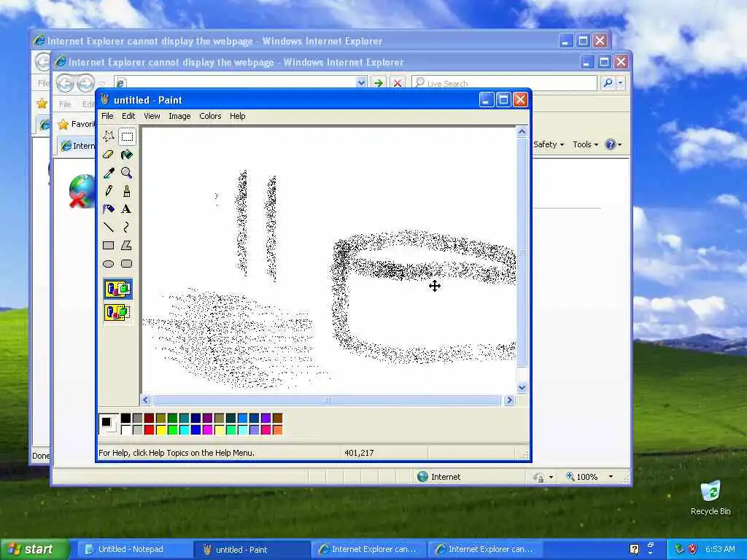Select the Free-Form Select tool in Paint
The image size is (747, 560).
pyautogui.click(x=109, y=136)
